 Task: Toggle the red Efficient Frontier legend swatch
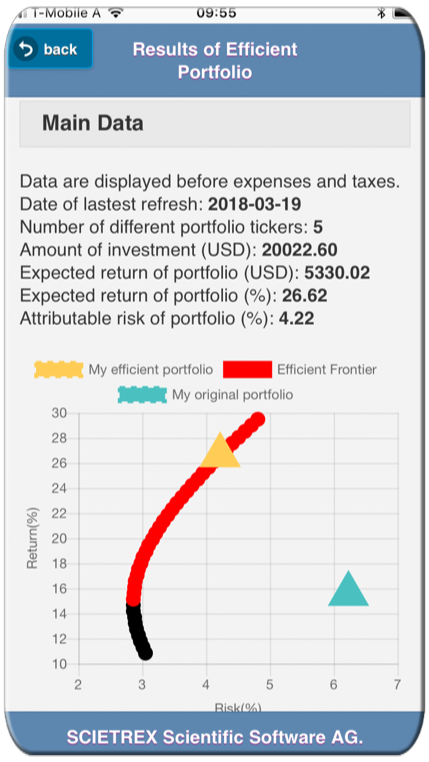(247, 369)
